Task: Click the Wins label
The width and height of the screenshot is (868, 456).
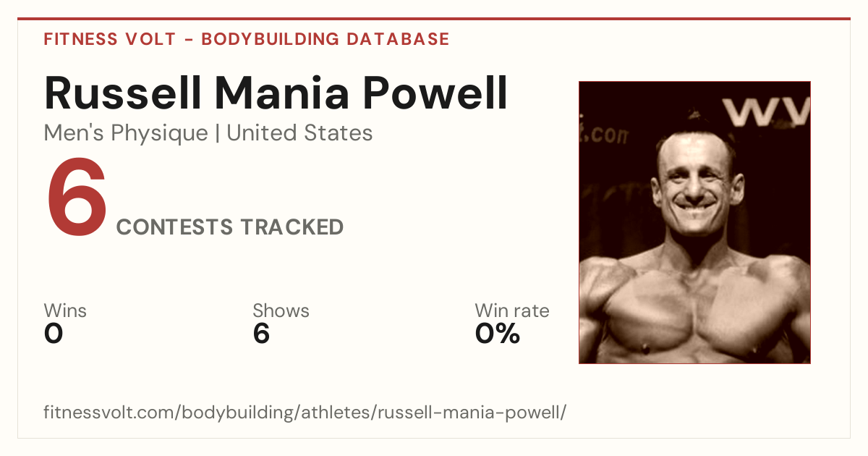Action: [x=65, y=311]
